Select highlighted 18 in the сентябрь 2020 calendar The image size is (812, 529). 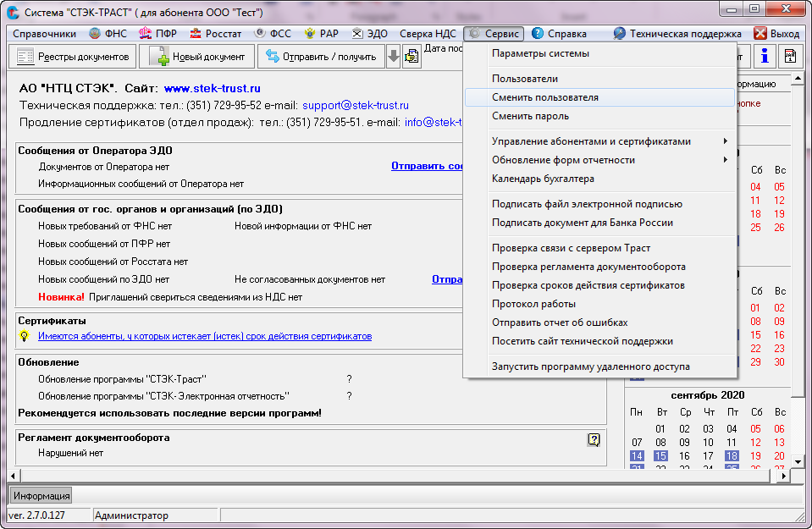pyautogui.click(x=732, y=456)
